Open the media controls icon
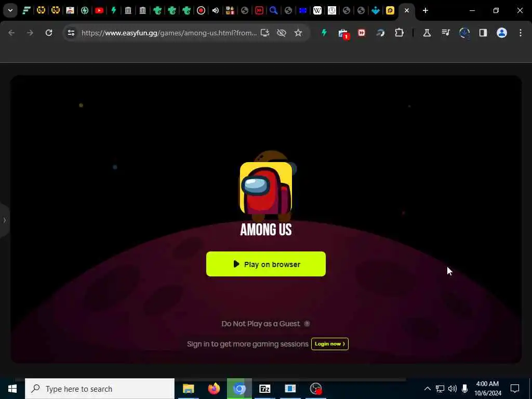Viewport: 532px width, 399px height. (445, 33)
